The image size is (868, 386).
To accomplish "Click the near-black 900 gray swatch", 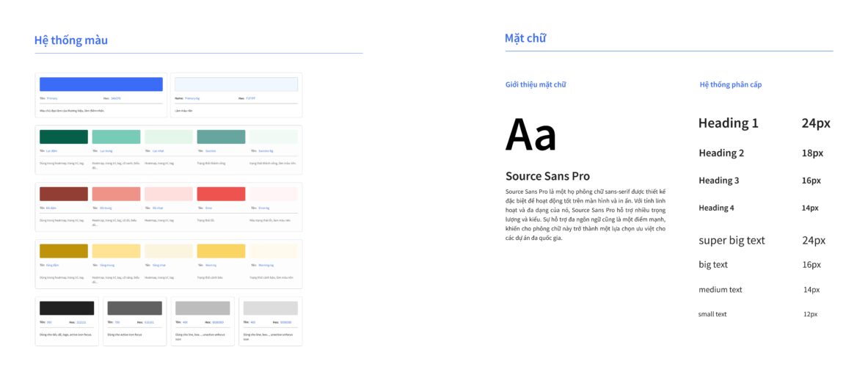I will [67, 308].
